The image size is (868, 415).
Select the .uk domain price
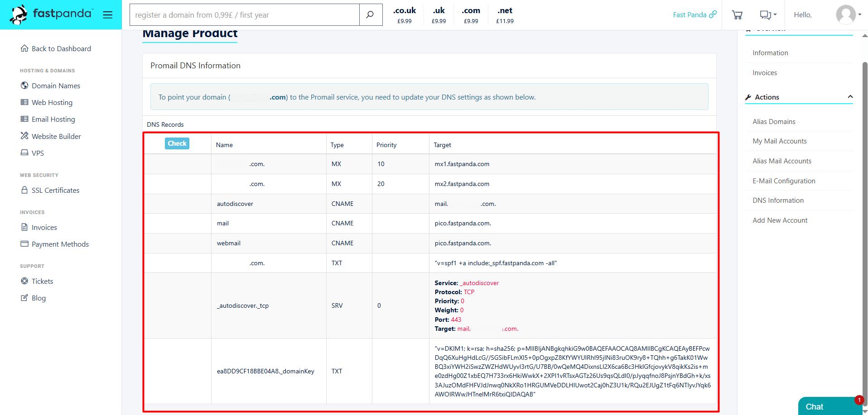(x=439, y=15)
